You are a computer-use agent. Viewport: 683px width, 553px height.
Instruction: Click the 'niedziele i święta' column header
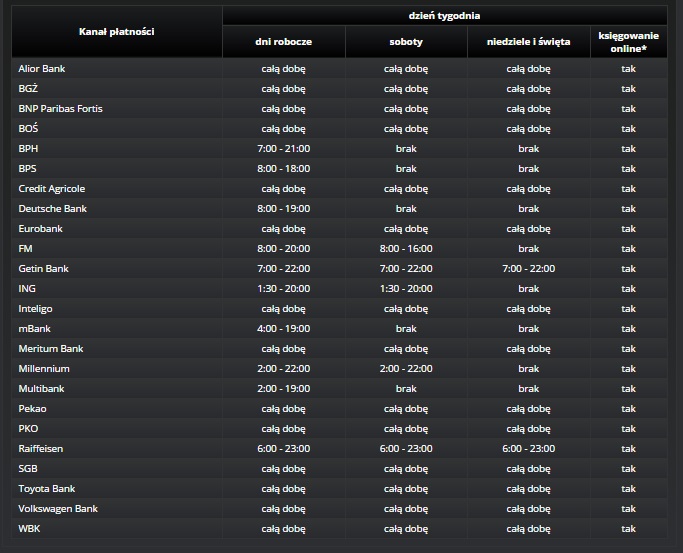coord(528,42)
